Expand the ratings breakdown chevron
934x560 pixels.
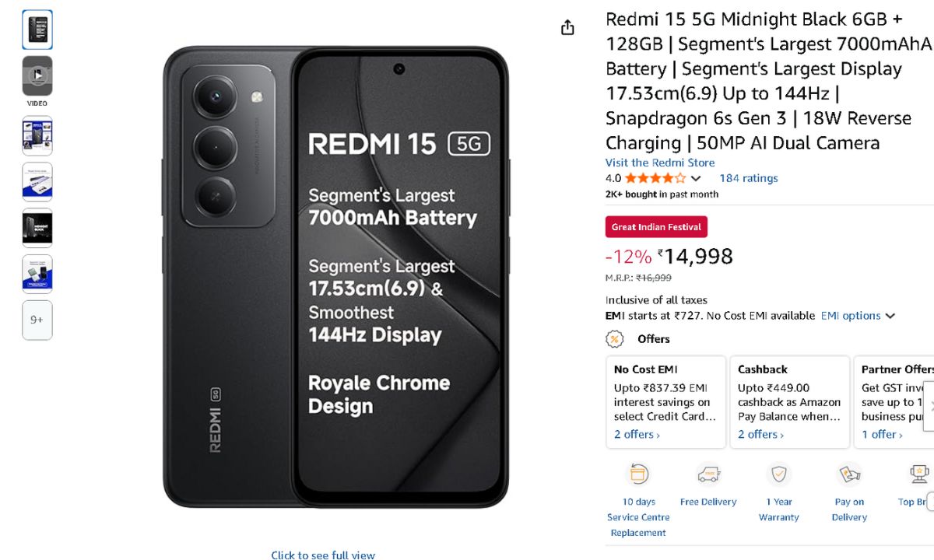pyautogui.click(x=696, y=178)
